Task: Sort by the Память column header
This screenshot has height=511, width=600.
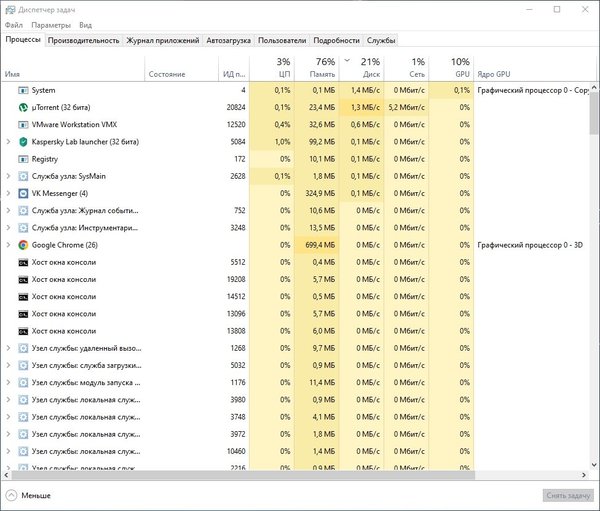Action: (x=317, y=68)
